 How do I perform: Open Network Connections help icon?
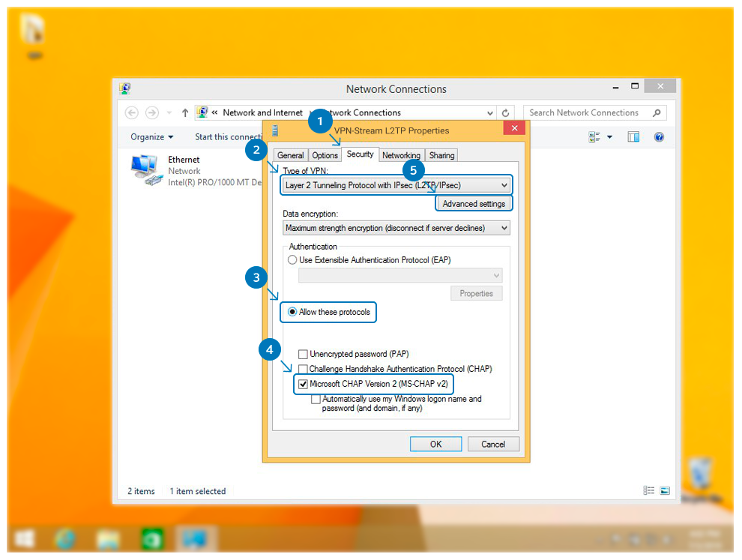(x=659, y=137)
